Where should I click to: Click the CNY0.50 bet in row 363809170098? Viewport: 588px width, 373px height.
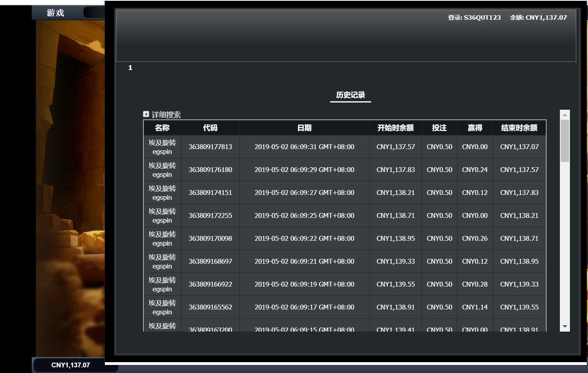[x=439, y=238]
